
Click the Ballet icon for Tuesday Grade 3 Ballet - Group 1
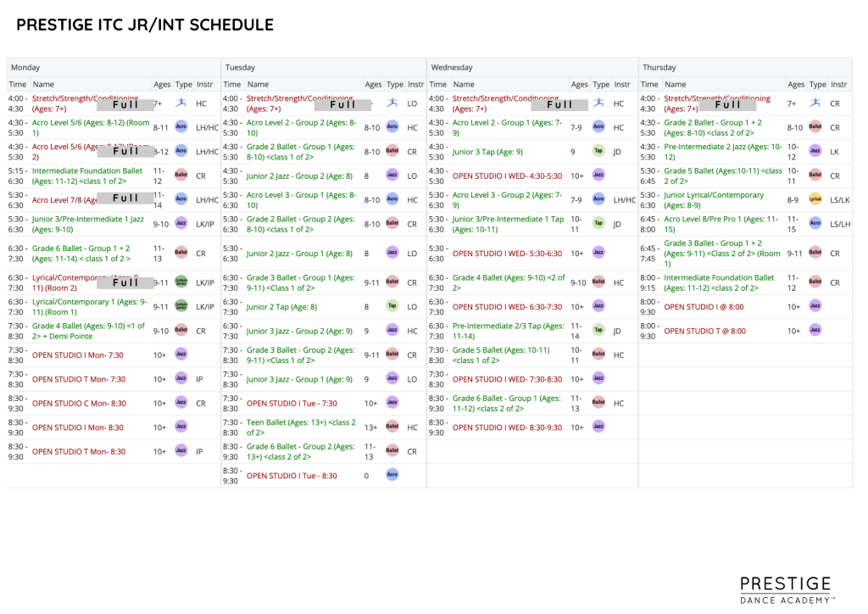click(x=392, y=282)
